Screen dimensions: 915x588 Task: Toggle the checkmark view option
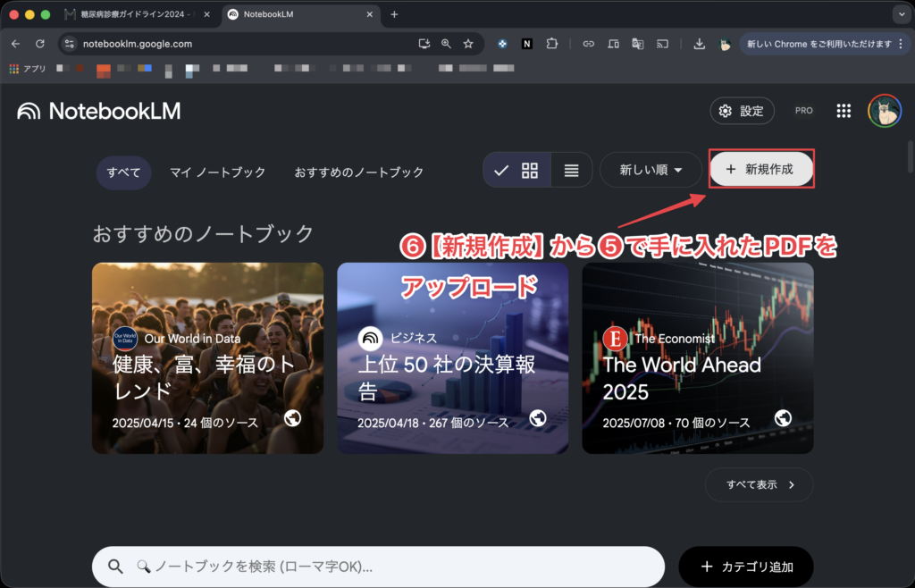coord(501,170)
